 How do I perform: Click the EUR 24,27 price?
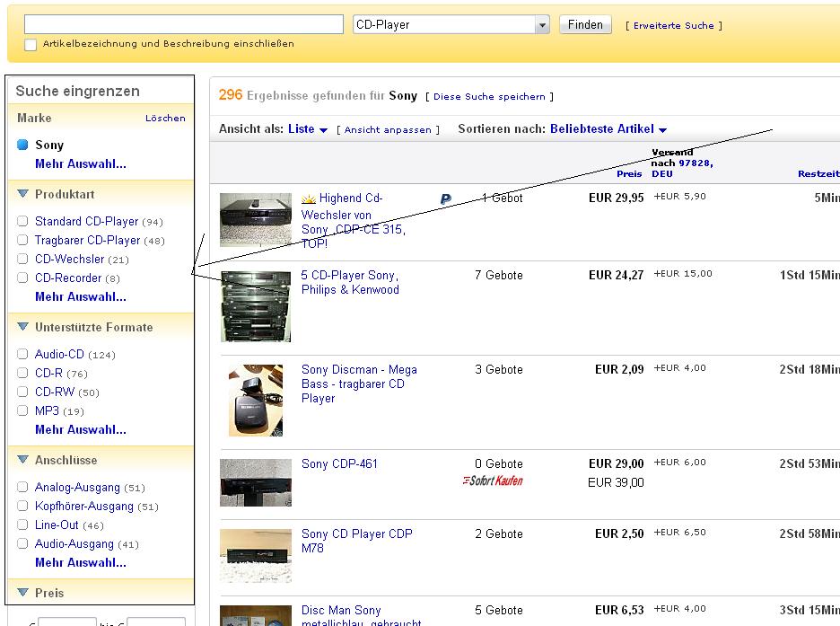click(x=616, y=276)
